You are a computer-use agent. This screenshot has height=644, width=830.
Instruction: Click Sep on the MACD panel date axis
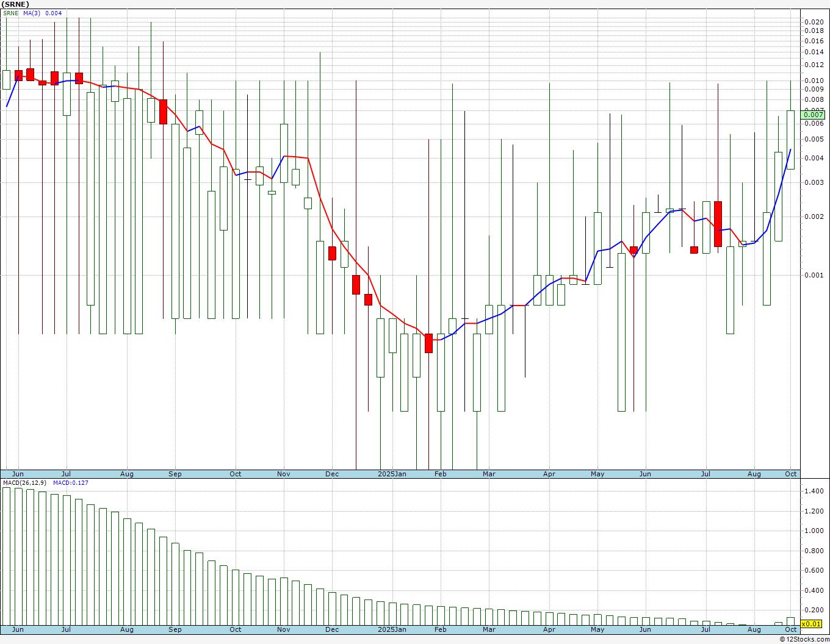175,629
